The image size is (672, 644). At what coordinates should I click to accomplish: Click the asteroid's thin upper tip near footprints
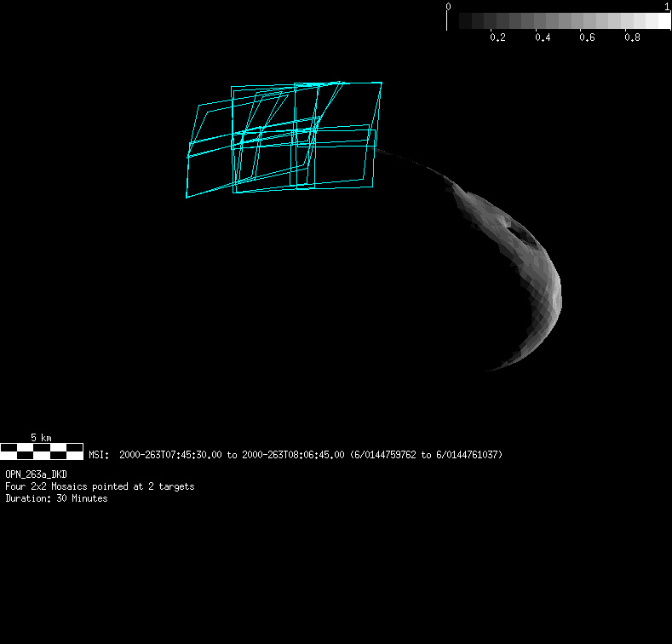(x=400, y=157)
